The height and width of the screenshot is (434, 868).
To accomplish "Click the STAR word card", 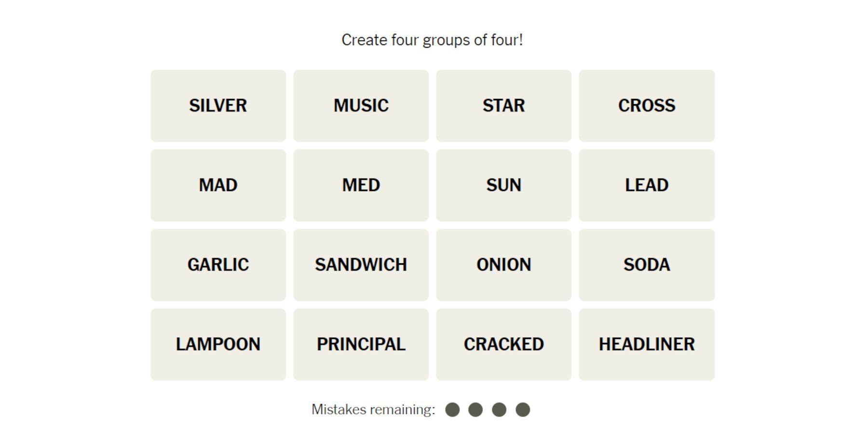I will pyautogui.click(x=503, y=106).
